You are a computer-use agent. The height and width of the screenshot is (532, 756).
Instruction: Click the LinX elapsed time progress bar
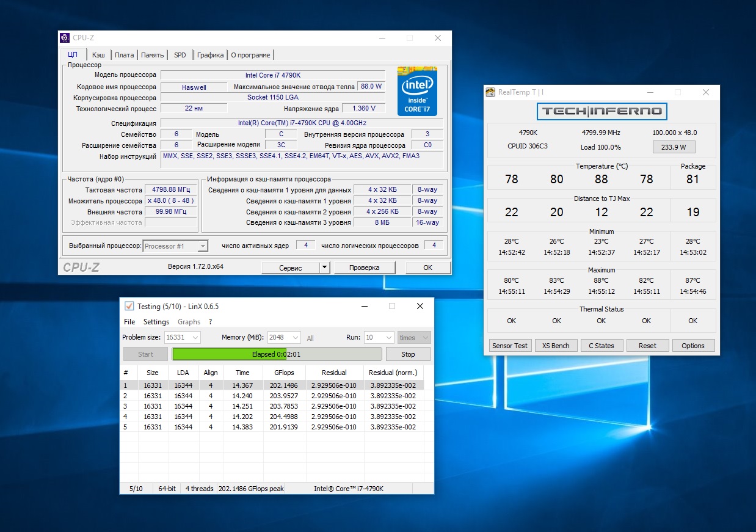pos(277,354)
